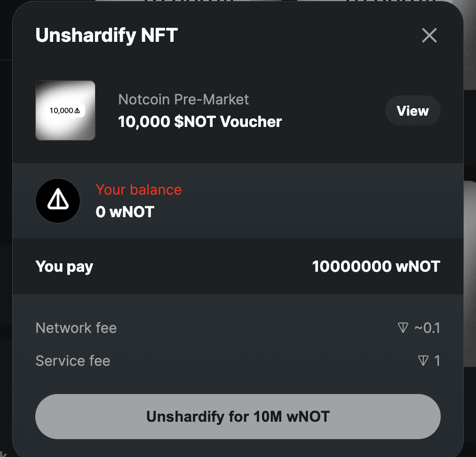The height and width of the screenshot is (457, 476).
Task: Click the red Your balance label
Action: pos(139,189)
